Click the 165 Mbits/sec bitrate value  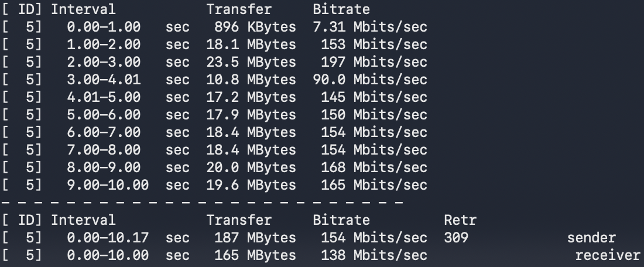[x=374, y=185]
